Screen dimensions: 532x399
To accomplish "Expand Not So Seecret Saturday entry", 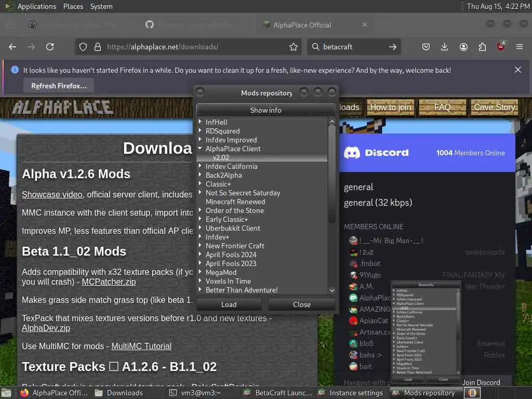I will tap(200, 192).
